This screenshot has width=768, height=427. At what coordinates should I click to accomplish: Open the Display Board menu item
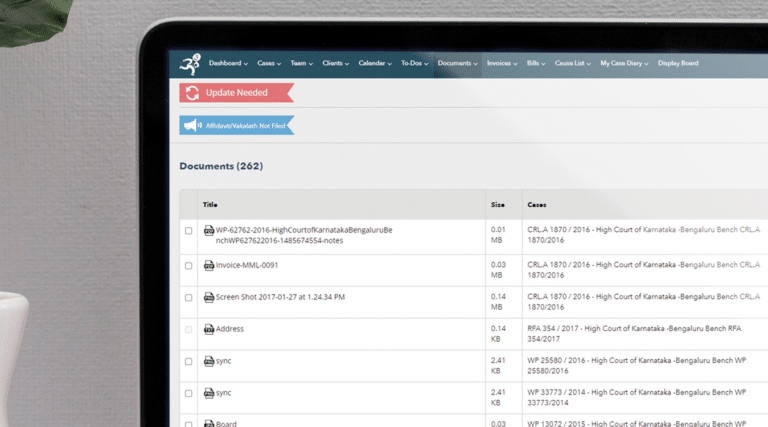pyautogui.click(x=678, y=63)
